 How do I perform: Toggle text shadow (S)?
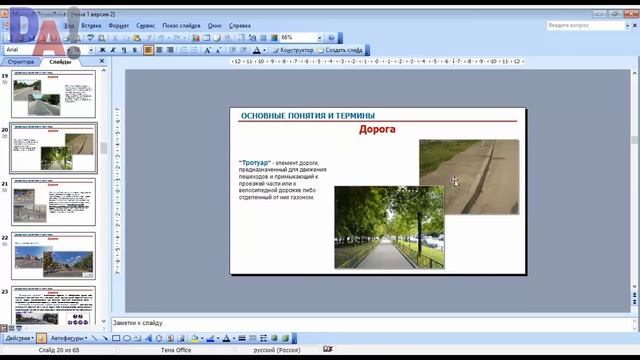(x=134, y=50)
